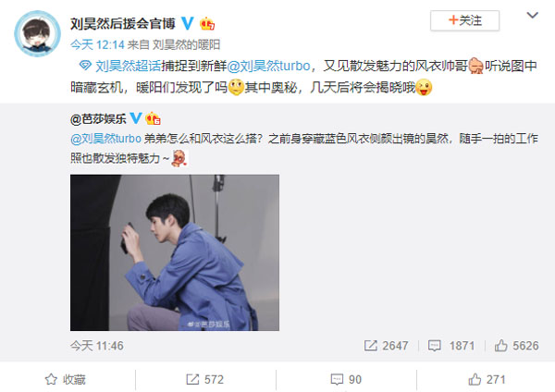Open the original post's comments icon with 1871
Screen dimensions: 555x392
pyautogui.click(x=451, y=346)
